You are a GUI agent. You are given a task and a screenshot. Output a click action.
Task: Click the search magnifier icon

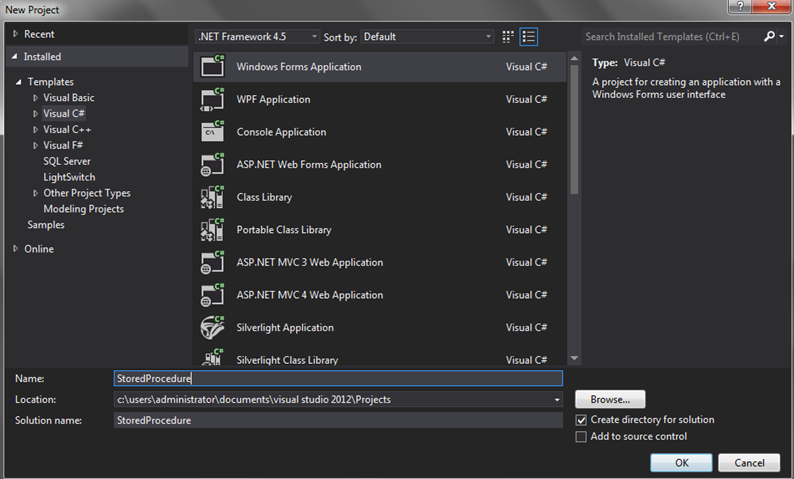(769, 36)
